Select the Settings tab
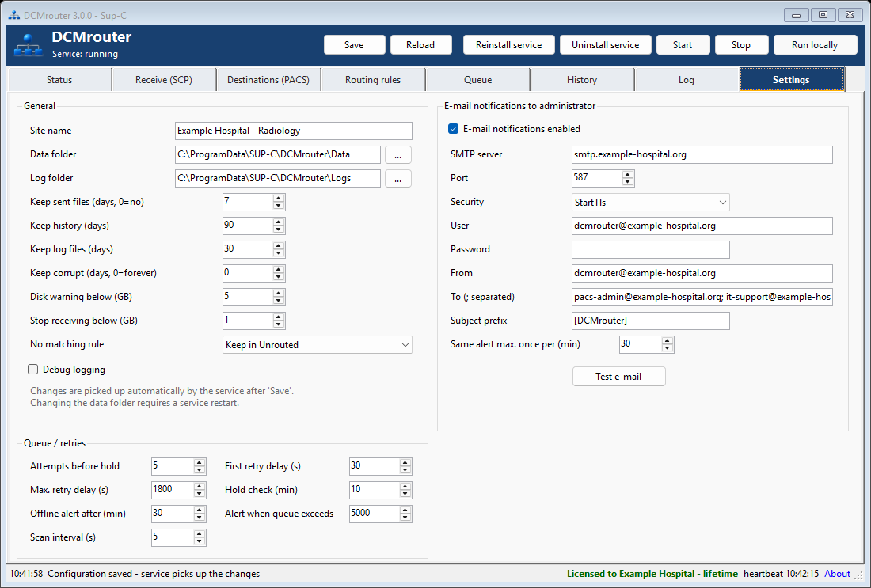Screen dimensions: 871x588 pyautogui.click(x=791, y=79)
